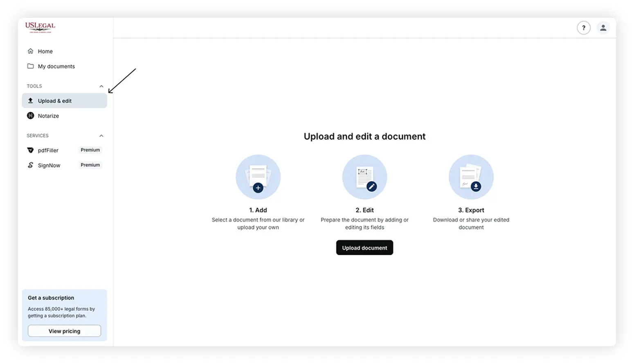Viewport: 634px width, 364px height.
Task: Click the View pricing button
Action: click(64, 331)
